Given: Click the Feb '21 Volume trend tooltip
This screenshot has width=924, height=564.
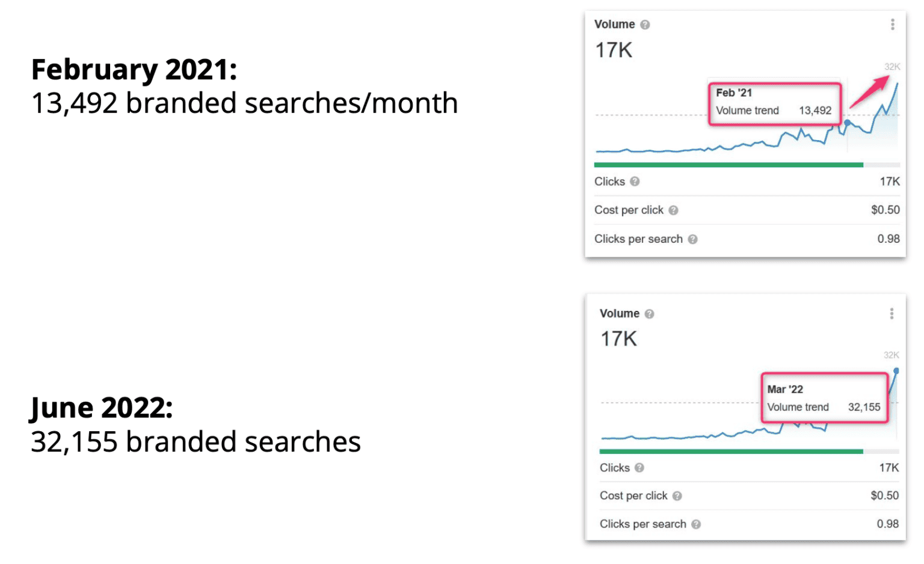Looking at the screenshot, I should pos(774,103).
